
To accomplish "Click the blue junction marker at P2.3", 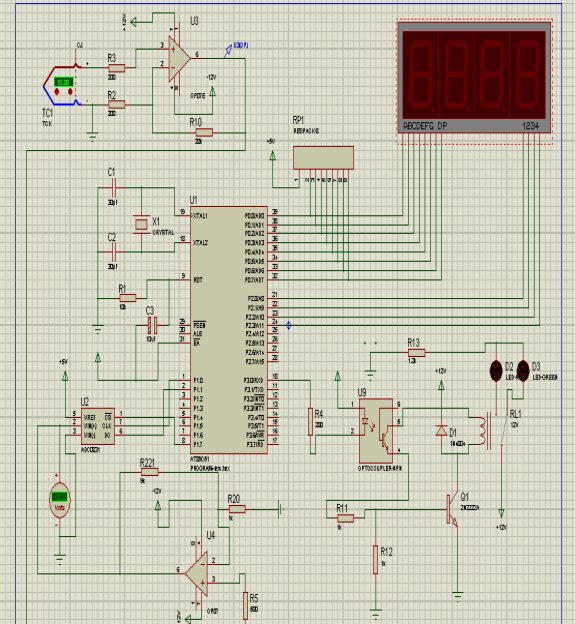I will [x=288, y=326].
